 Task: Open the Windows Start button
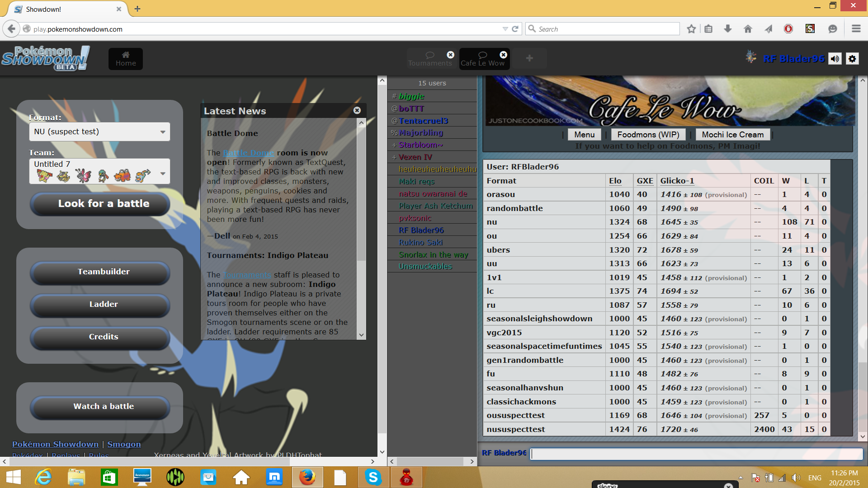14,477
